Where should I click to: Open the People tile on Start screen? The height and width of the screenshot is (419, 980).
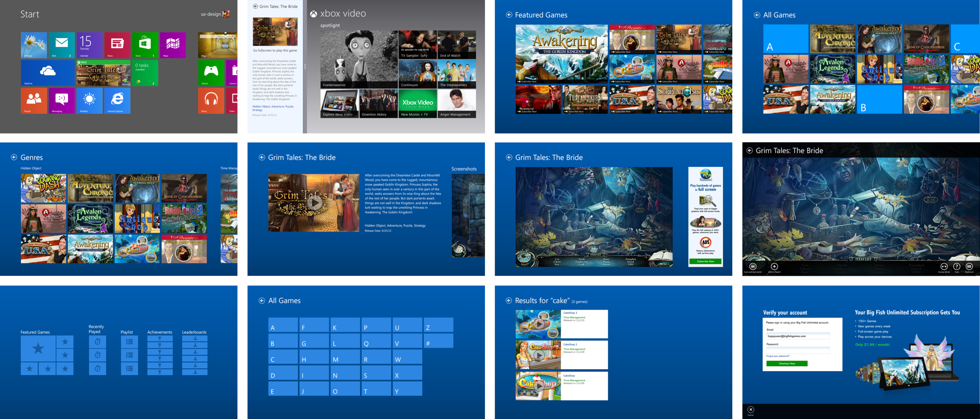(x=34, y=100)
